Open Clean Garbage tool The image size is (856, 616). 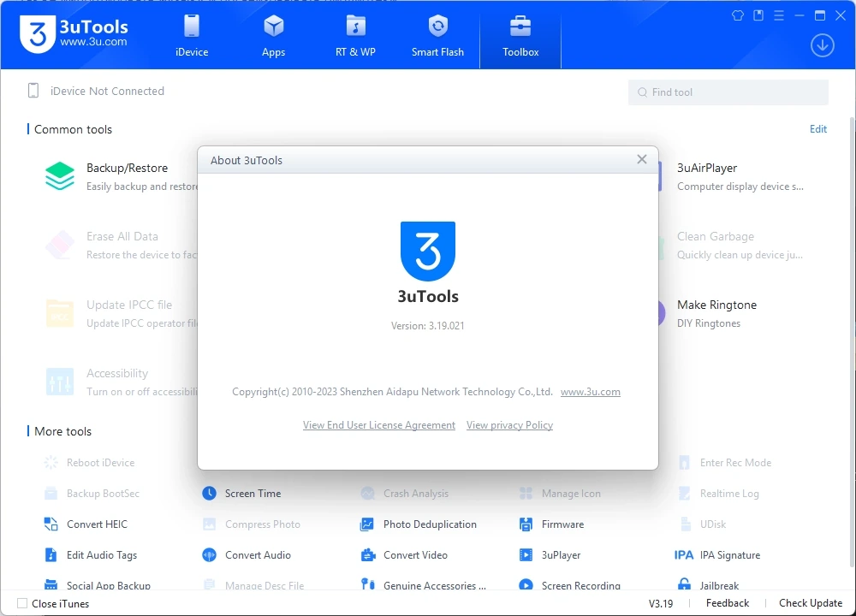point(740,245)
